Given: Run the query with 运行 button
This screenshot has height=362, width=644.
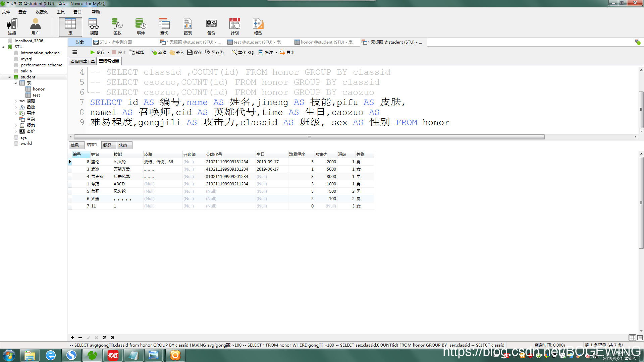Looking at the screenshot, I should [x=97, y=52].
